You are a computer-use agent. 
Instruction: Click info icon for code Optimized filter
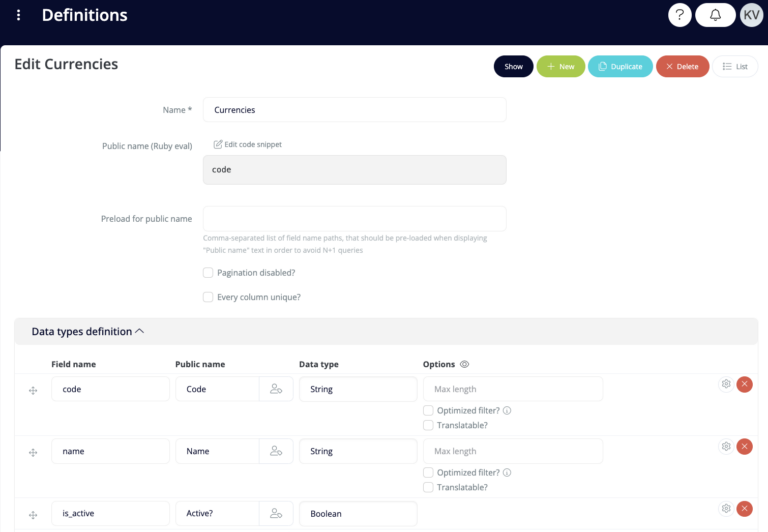pyautogui.click(x=507, y=411)
